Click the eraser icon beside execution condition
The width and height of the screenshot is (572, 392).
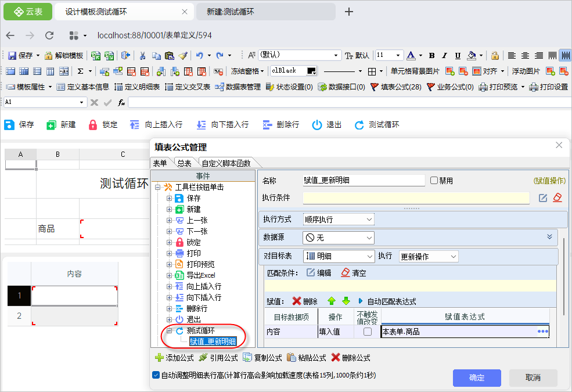557,197
